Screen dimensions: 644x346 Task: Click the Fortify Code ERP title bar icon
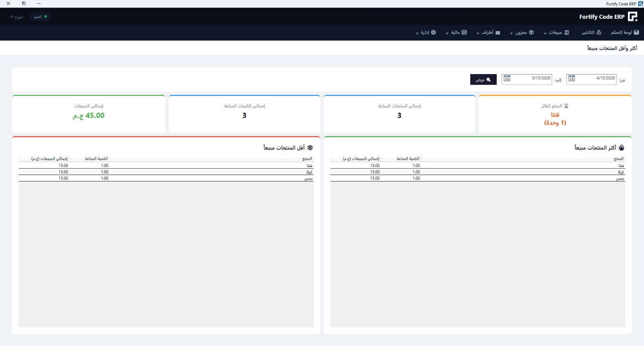point(640,4)
